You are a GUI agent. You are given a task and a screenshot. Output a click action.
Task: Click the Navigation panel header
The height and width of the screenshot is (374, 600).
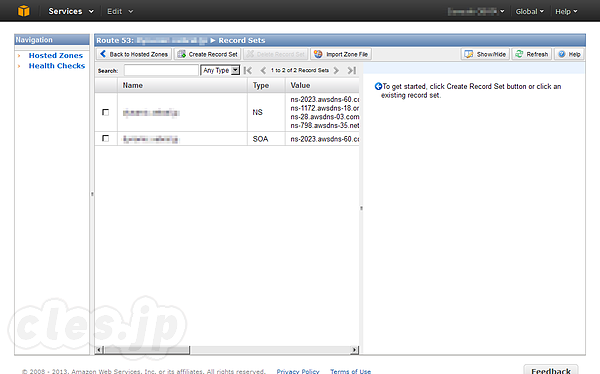point(52,40)
